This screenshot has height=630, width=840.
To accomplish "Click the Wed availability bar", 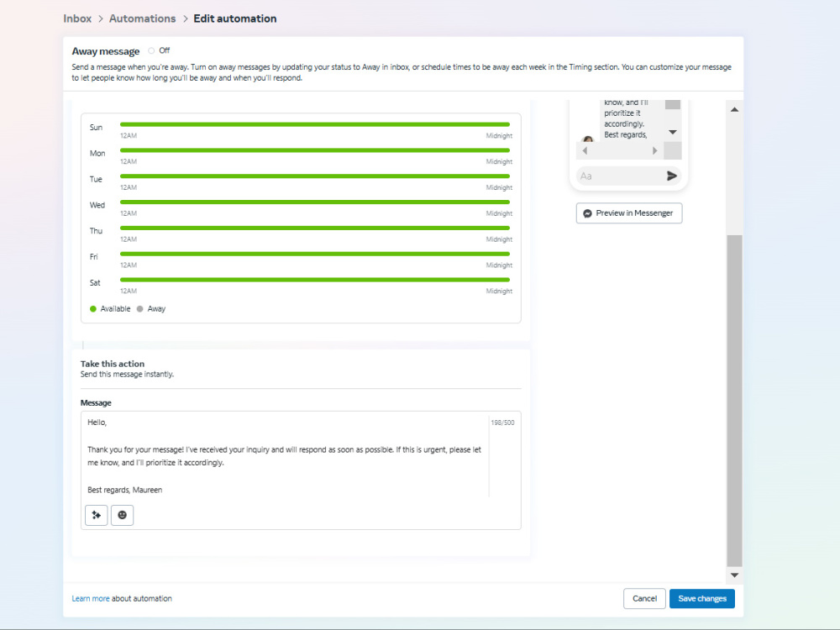I will pos(315,202).
